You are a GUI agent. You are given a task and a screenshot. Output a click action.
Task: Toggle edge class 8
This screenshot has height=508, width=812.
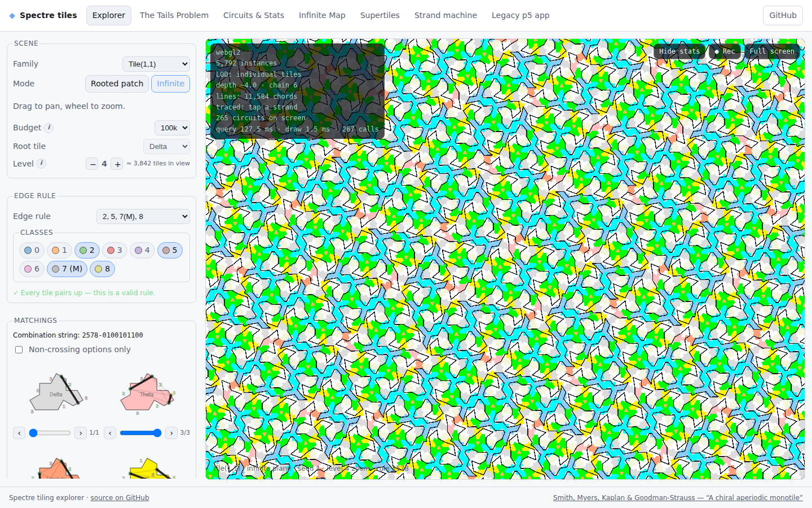click(102, 269)
